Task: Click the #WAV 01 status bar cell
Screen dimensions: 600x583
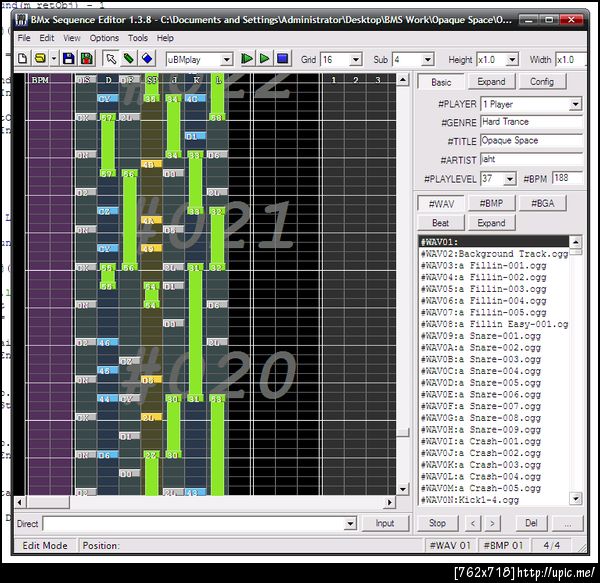Action: [x=450, y=546]
